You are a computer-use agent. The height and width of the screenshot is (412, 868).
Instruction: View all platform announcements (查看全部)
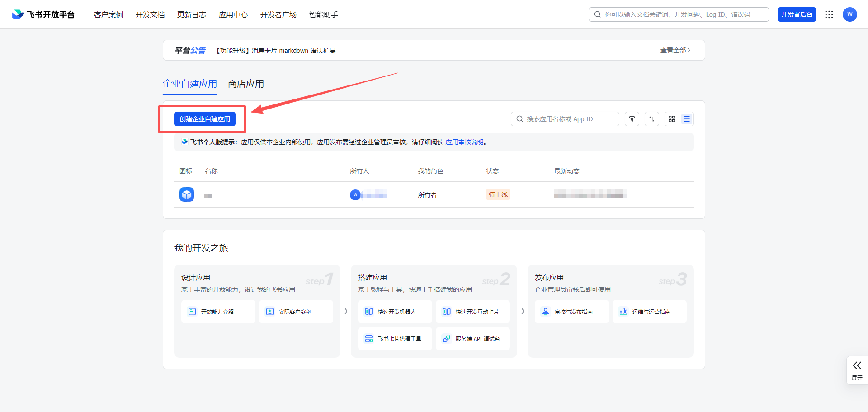coord(675,50)
